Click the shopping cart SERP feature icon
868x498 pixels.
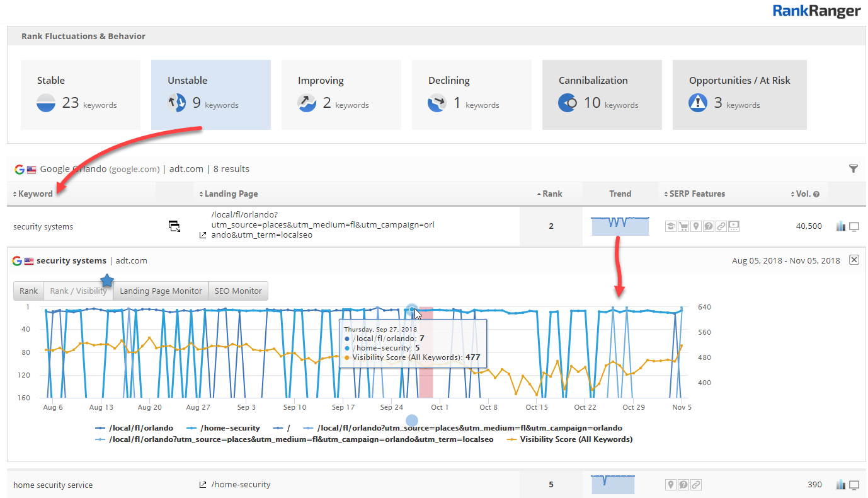[x=683, y=226]
